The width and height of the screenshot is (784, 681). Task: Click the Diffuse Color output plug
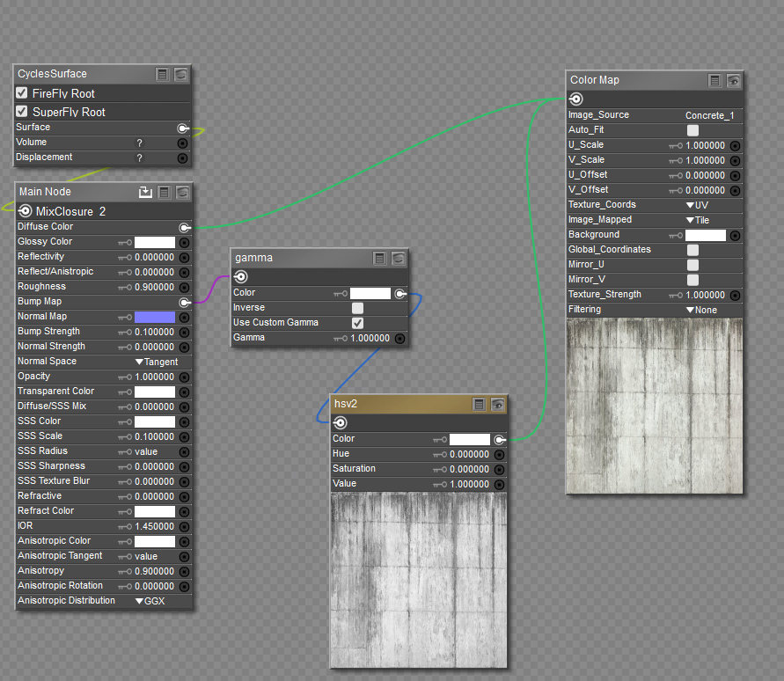[184, 227]
